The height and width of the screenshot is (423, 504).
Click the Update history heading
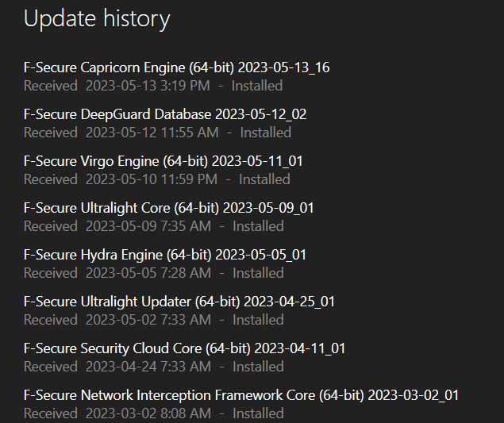point(97,18)
